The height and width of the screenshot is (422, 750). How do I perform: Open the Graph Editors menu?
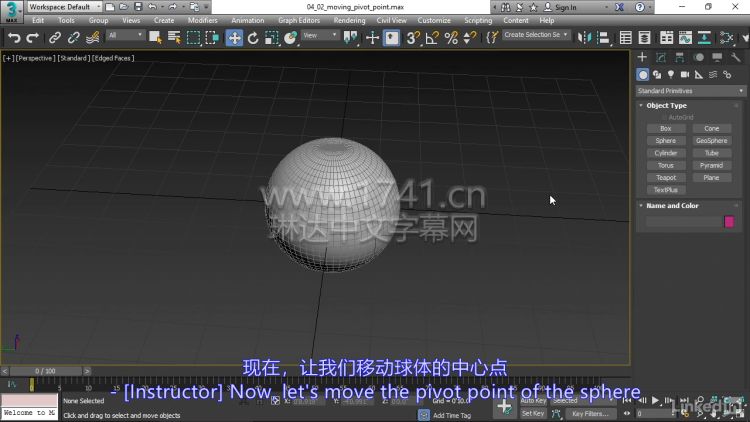299,21
